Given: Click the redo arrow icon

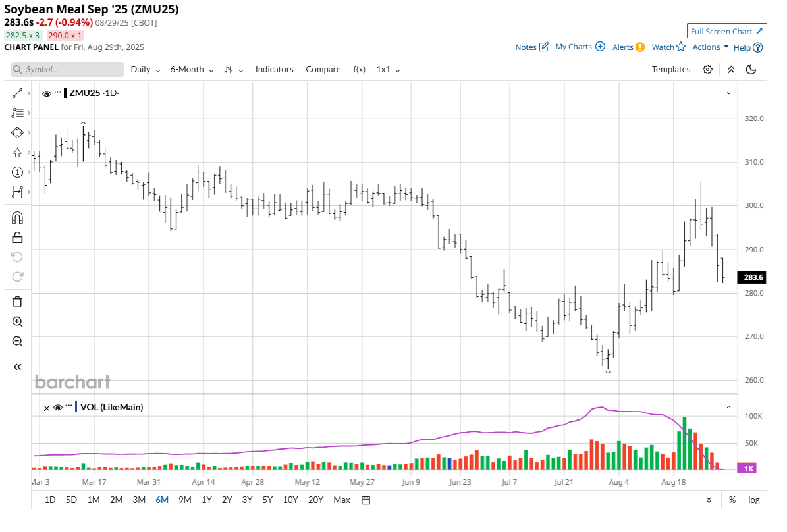Looking at the screenshot, I should coord(17,277).
